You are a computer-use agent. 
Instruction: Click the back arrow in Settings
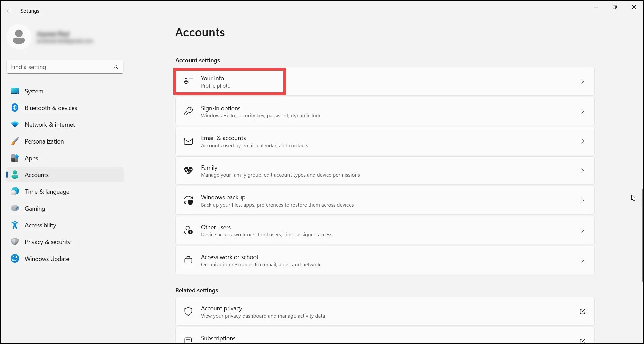point(10,11)
